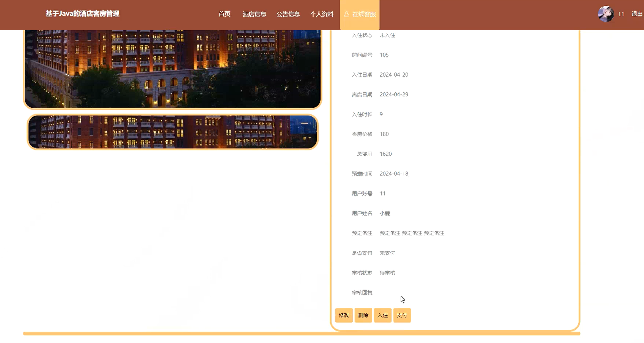The width and height of the screenshot is (644, 343).
Task: Open the 个人资料 menu item
Action: (x=322, y=14)
